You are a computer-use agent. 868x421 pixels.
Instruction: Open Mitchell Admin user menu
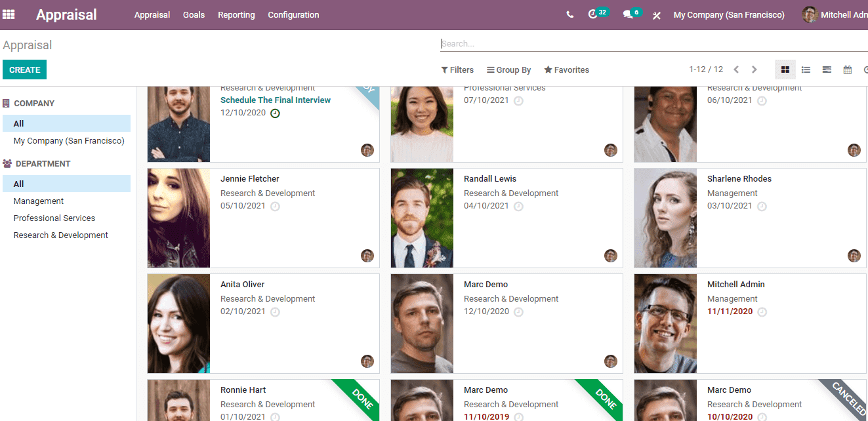point(835,14)
